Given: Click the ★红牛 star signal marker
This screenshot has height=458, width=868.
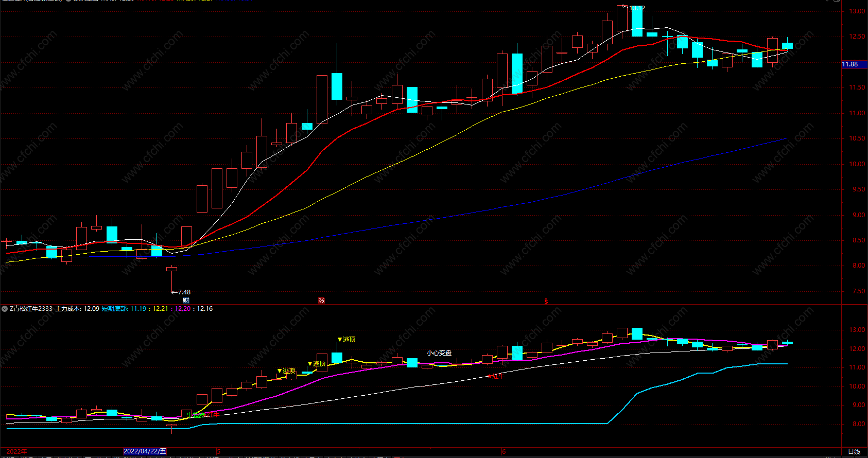Looking at the screenshot, I should point(496,376).
